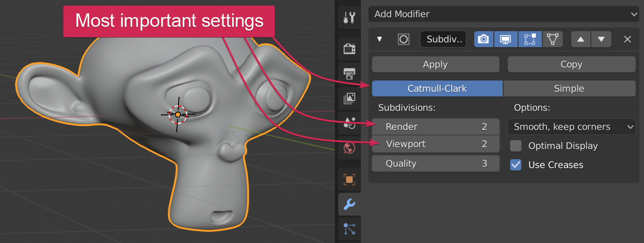Open the Tool properties tab (wrench-screwdriver icon)
This screenshot has height=243, width=644.
[349, 18]
